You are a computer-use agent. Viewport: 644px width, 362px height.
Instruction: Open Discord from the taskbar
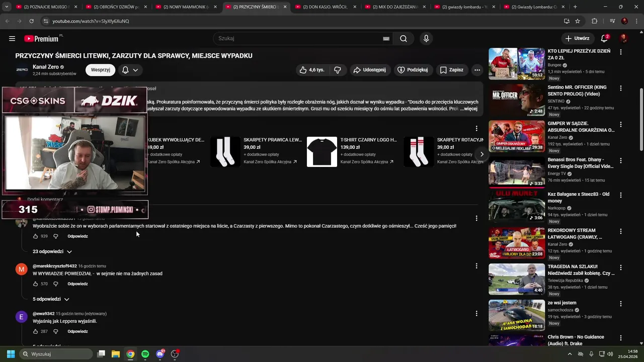pyautogui.click(x=160, y=354)
